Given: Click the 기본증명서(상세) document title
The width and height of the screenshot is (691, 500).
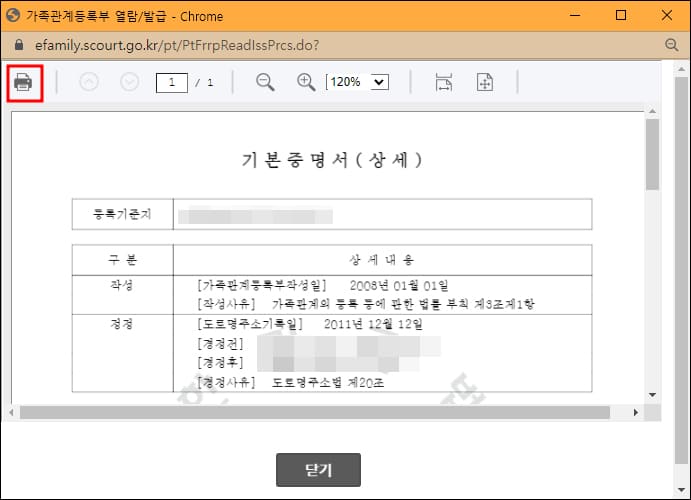Looking at the screenshot, I should (332, 159).
